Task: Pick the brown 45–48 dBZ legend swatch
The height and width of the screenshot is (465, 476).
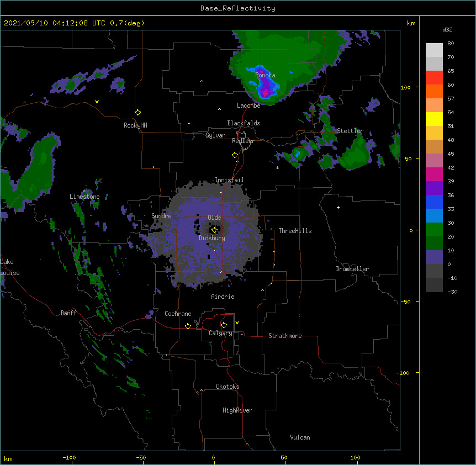Action: point(434,146)
